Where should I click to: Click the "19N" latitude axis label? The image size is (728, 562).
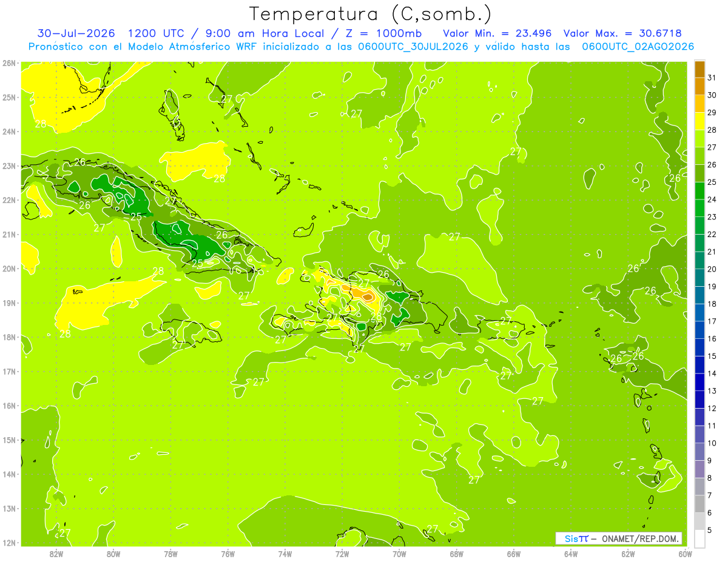click(x=9, y=303)
